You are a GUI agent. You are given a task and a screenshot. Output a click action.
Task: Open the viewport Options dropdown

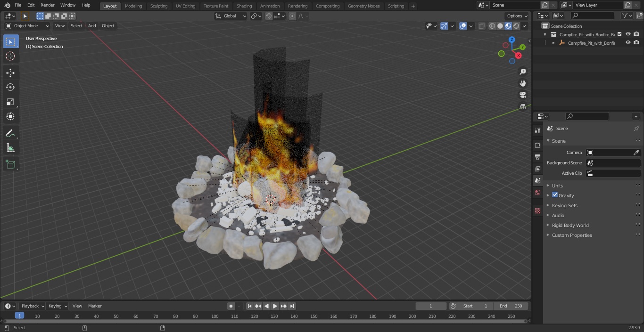[517, 16]
